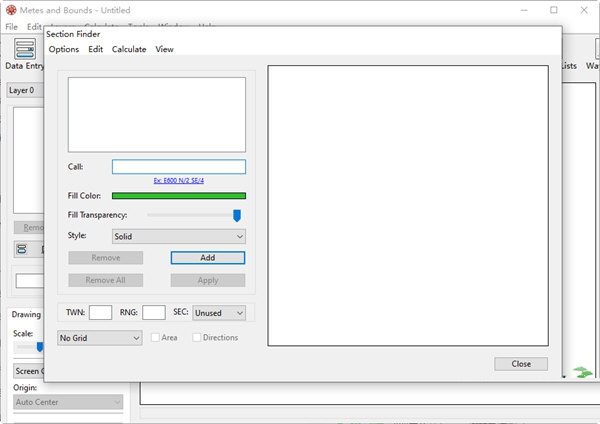Image resolution: width=600 pixels, height=424 pixels.
Task: Open the View menu in Section Finder
Action: click(x=164, y=49)
